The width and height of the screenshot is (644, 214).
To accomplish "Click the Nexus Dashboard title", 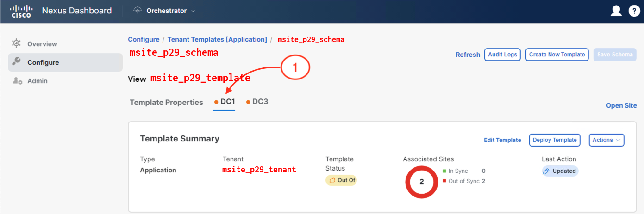I will [77, 11].
